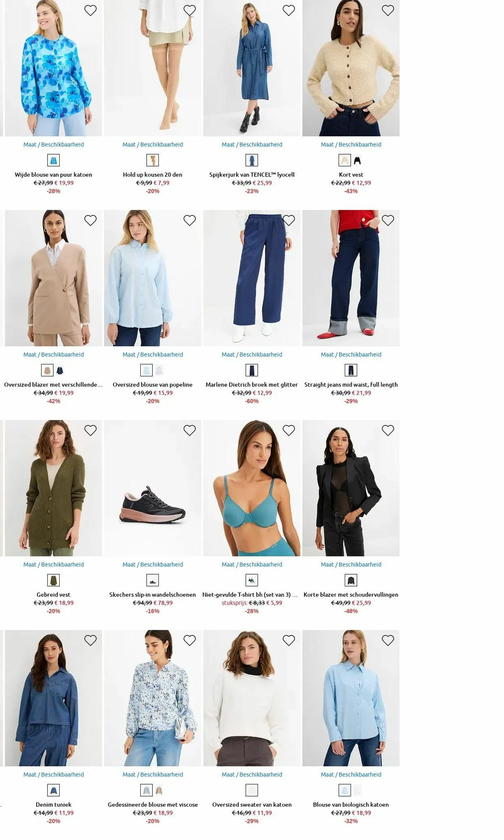Open Niet-gevulde T-shirt bh product title
Image resolution: width=504 pixels, height=840 pixels.
click(250, 595)
